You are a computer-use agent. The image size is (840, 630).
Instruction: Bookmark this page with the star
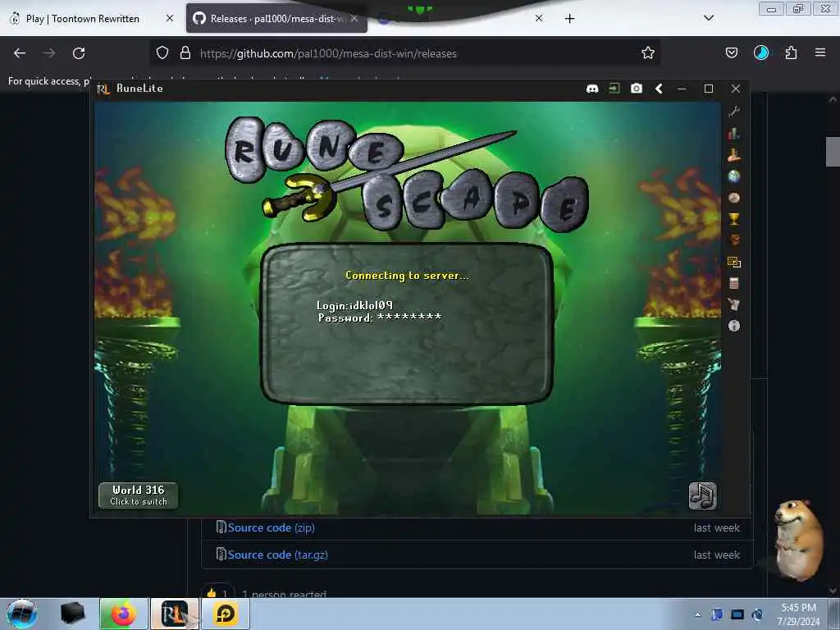tap(648, 52)
